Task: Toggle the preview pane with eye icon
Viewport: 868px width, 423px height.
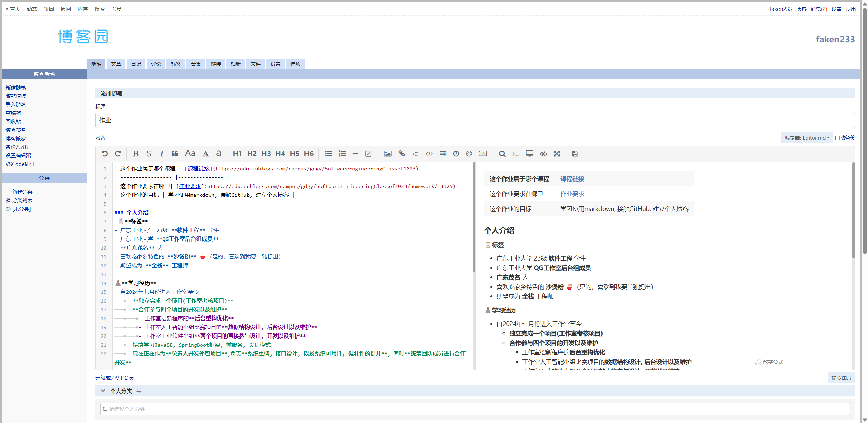Action: tap(544, 154)
